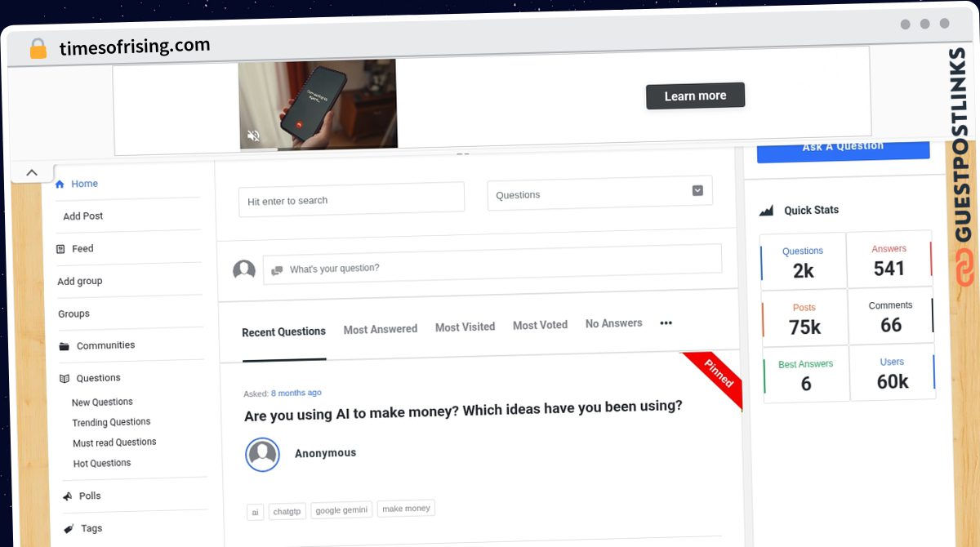Viewport: 980px width, 547px height.
Task: Switch to the Most Visited tab
Action: point(465,327)
